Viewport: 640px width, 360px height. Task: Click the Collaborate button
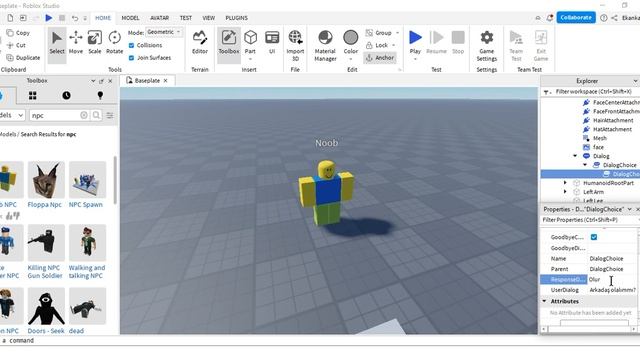click(x=576, y=18)
